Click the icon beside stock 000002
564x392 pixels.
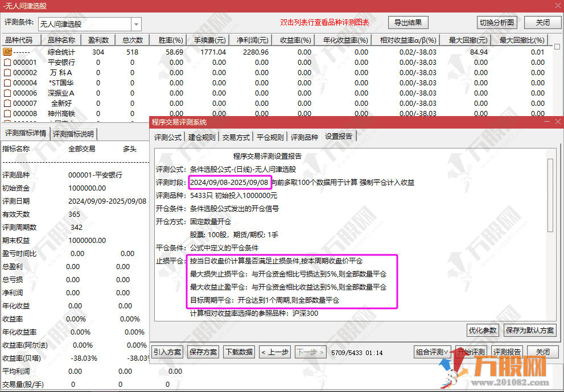click(7, 73)
